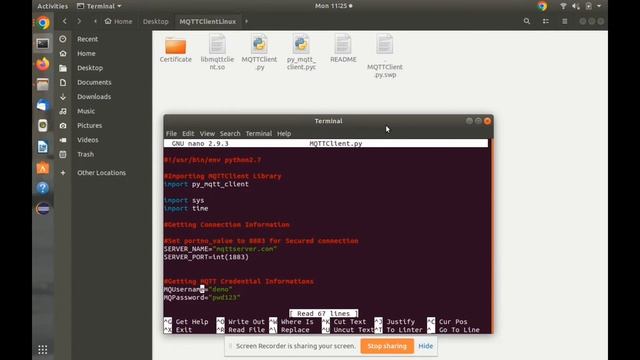Open Rhythmbox in the dock
The image size is (640, 360).
click(43, 126)
